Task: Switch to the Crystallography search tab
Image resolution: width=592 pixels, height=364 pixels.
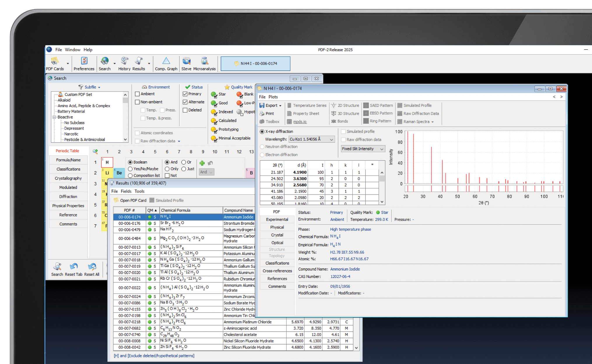Action: [x=68, y=178]
